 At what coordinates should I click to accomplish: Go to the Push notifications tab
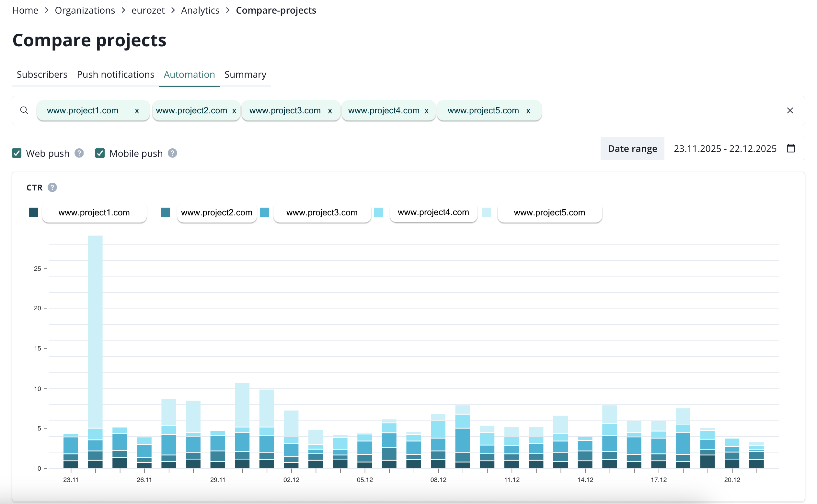pyautogui.click(x=115, y=74)
